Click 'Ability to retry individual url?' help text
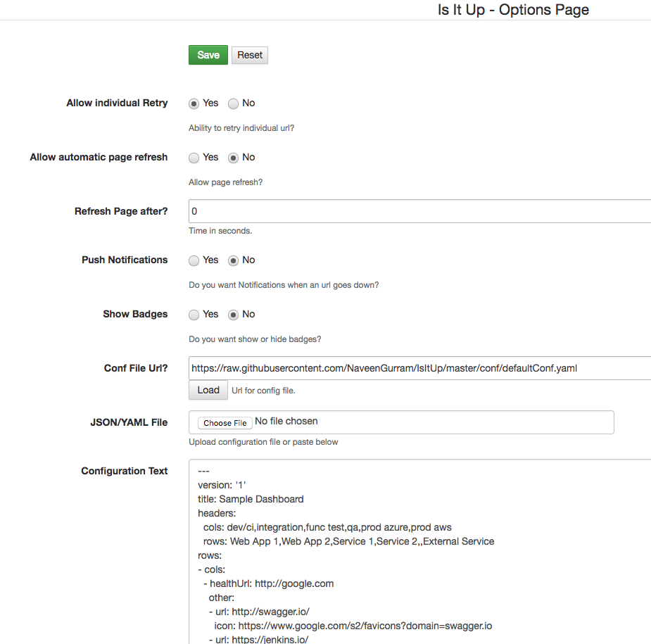 [x=241, y=128]
